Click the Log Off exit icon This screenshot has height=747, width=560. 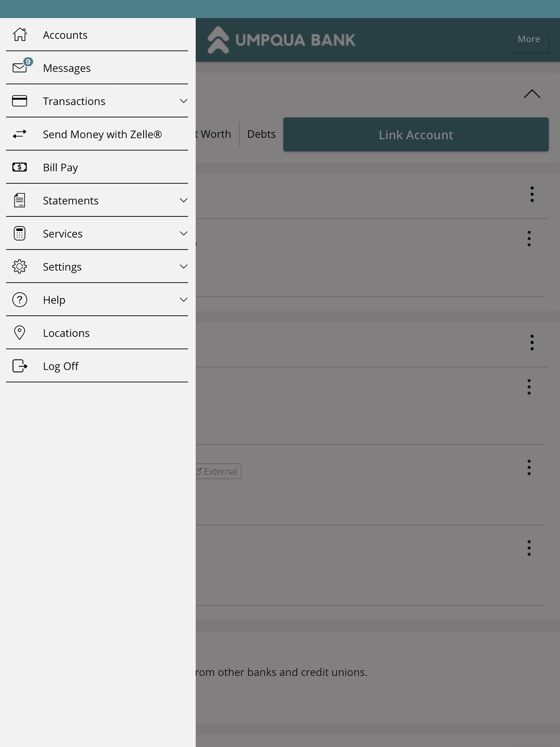coord(20,366)
